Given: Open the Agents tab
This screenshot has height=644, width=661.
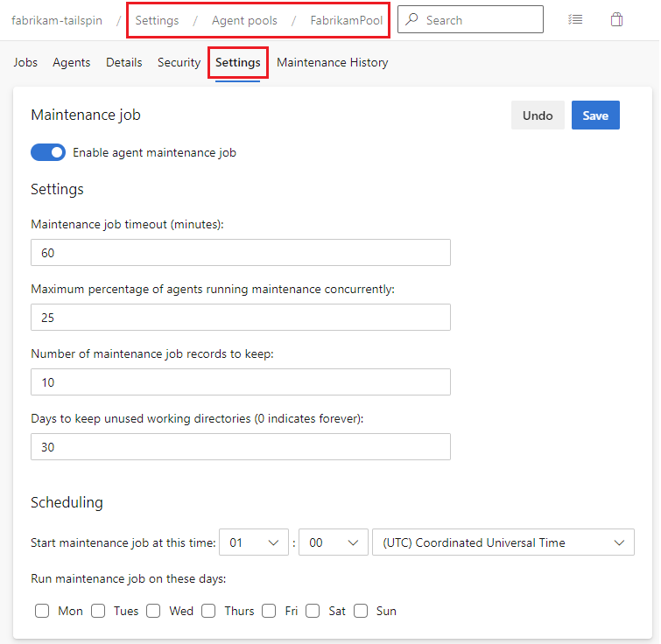Looking at the screenshot, I should click(72, 62).
